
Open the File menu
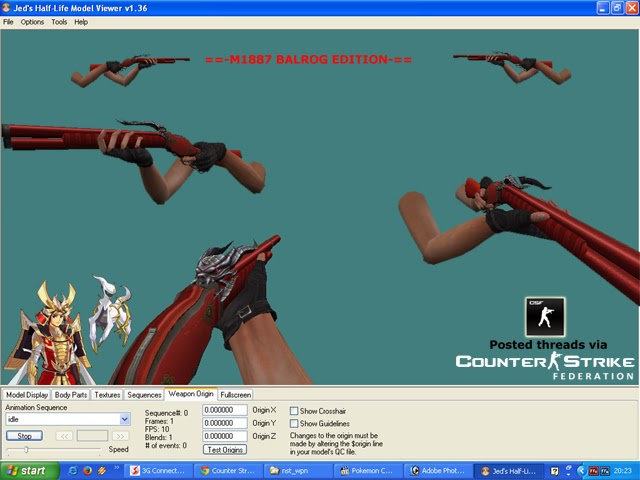8,22
